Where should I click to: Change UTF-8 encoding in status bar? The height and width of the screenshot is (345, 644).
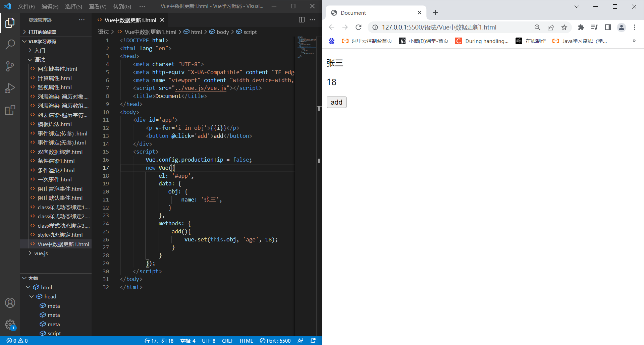click(209, 341)
